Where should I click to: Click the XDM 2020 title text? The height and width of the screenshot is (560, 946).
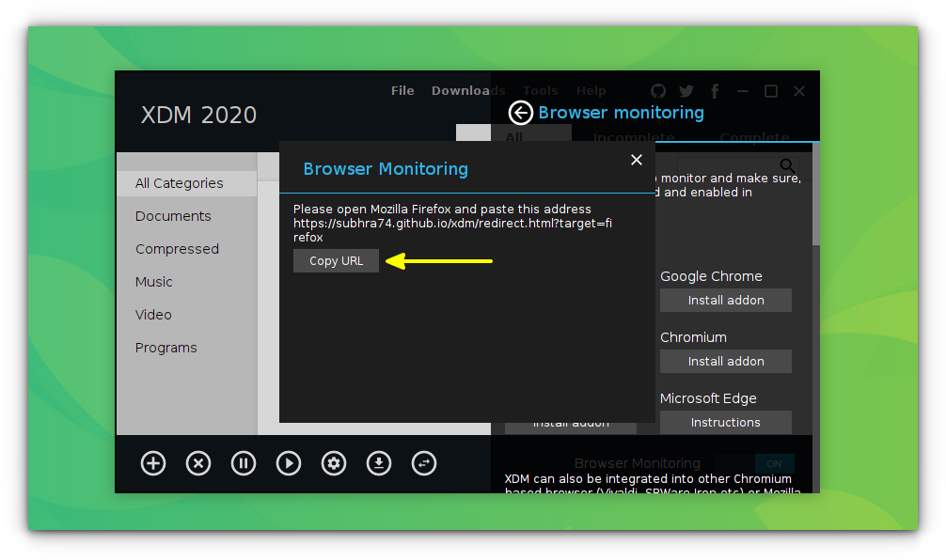tap(199, 116)
